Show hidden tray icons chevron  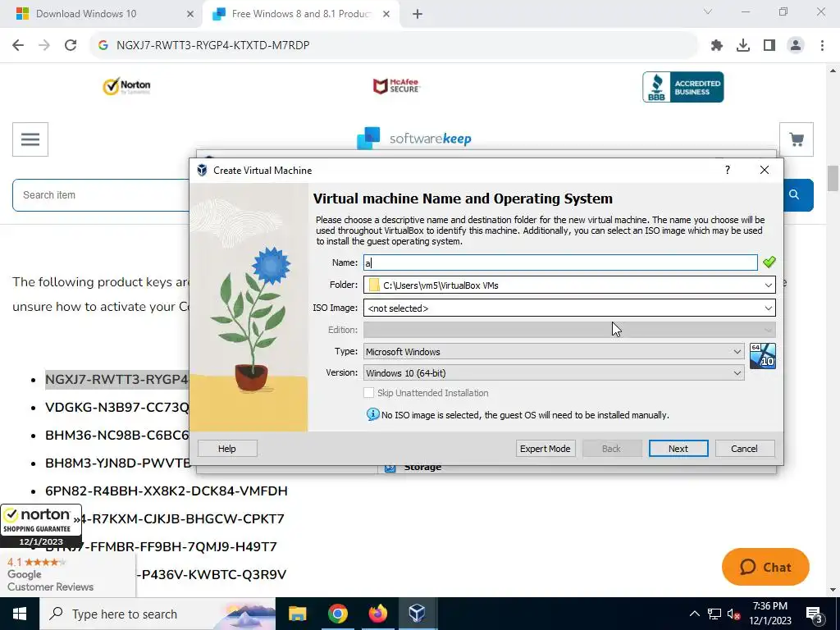(694, 614)
